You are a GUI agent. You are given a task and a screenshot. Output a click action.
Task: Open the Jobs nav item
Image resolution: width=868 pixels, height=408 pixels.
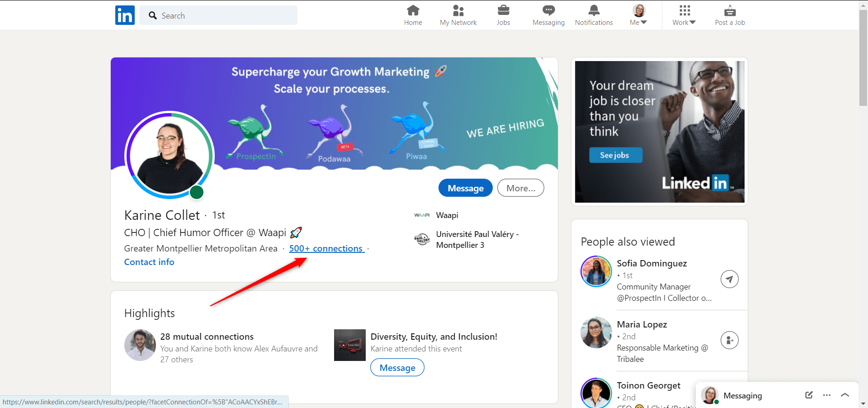click(503, 15)
